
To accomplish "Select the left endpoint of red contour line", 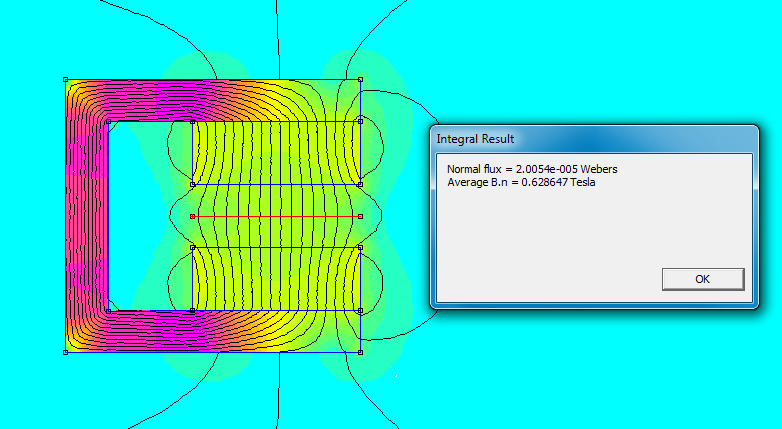I will click(x=192, y=216).
